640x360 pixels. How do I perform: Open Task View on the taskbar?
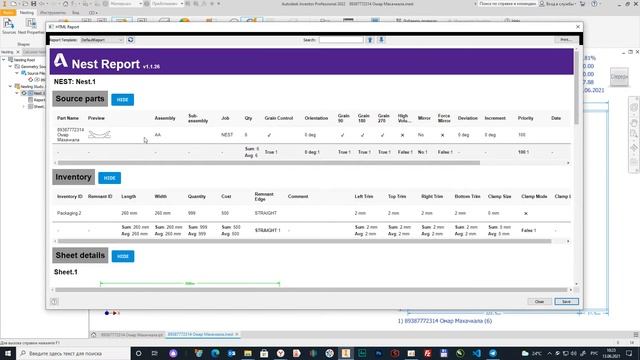[155, 353]
